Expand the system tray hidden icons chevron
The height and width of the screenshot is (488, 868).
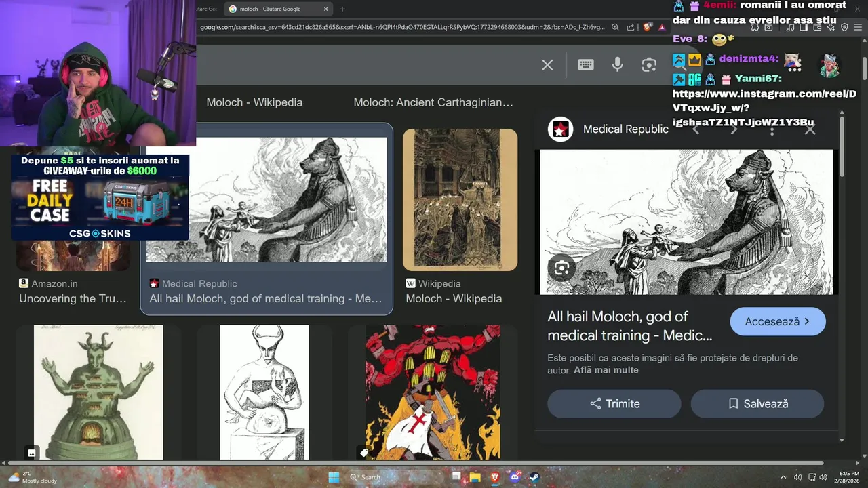click(784, 477)
